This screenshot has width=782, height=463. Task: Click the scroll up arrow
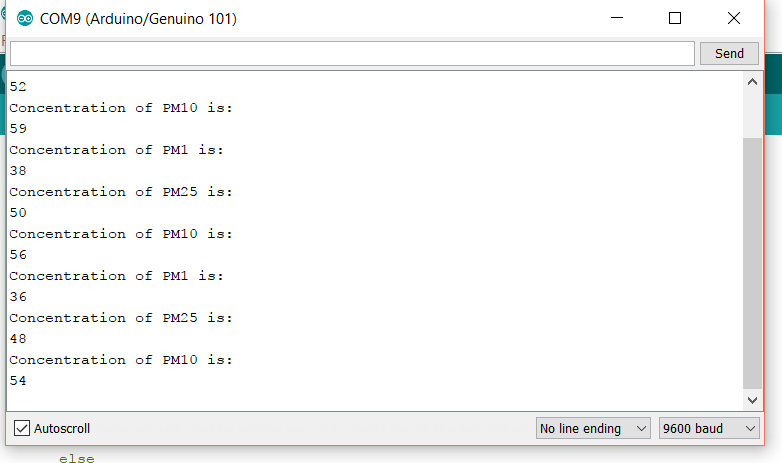753,83
